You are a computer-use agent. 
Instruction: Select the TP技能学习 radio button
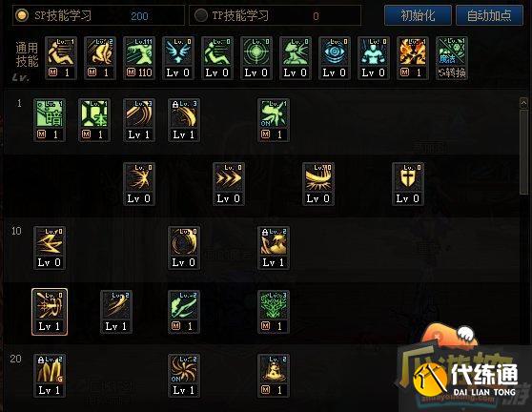click(x=201, y=15)
